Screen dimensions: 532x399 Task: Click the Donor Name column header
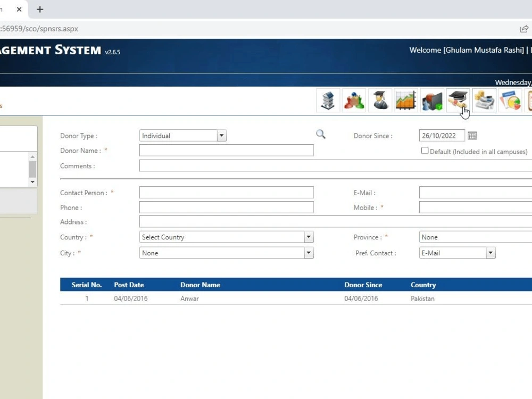tap(200, 285)
